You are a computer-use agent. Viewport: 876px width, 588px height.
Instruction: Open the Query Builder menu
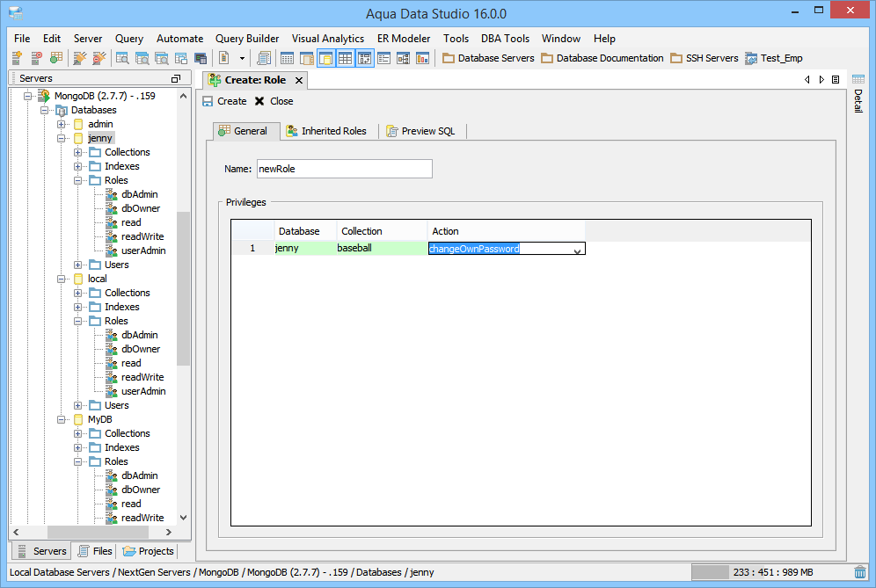tap(247, 39)
